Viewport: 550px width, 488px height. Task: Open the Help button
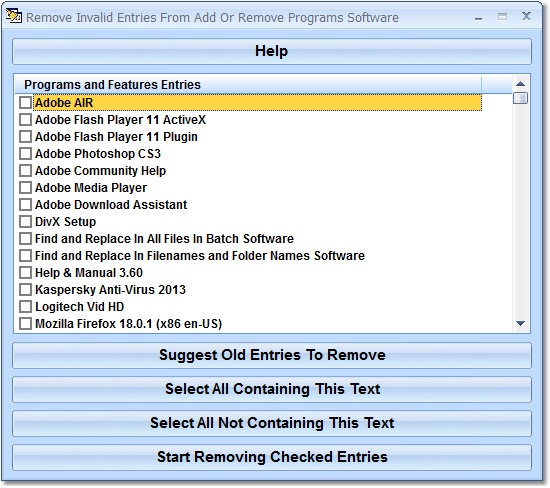tap(272, 52)
